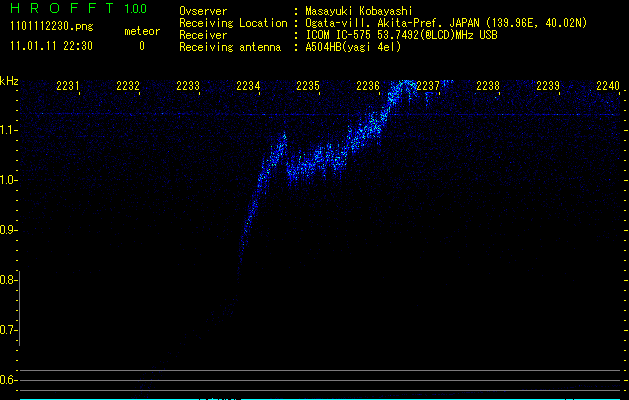
Task: Click the 1.0 kHz frequency label
Action: pos(8,180)
